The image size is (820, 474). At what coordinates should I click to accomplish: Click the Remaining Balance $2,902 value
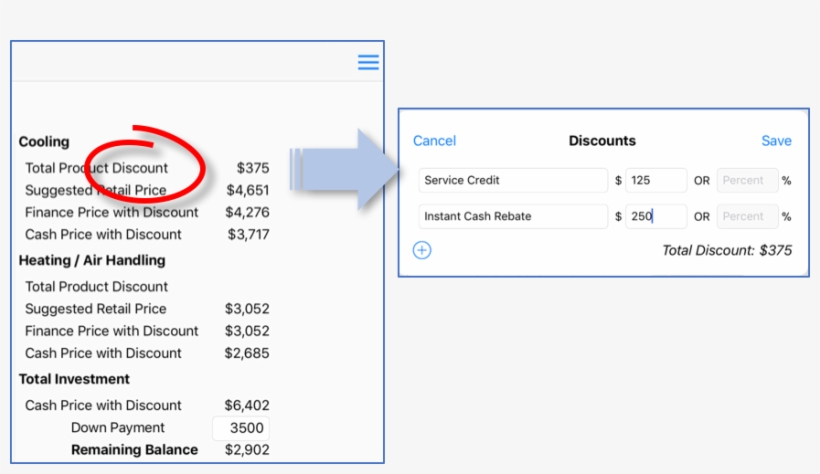(246, 450)
